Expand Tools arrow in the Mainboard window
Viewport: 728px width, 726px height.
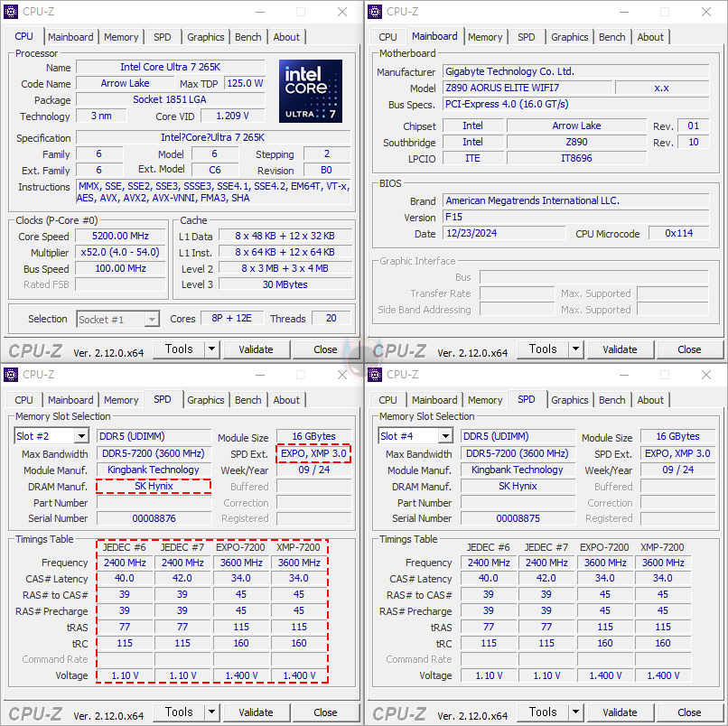tap(575, 349)
